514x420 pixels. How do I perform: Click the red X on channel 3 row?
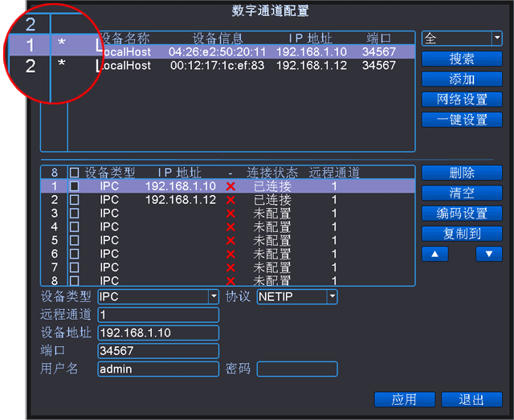coord(230,214)
